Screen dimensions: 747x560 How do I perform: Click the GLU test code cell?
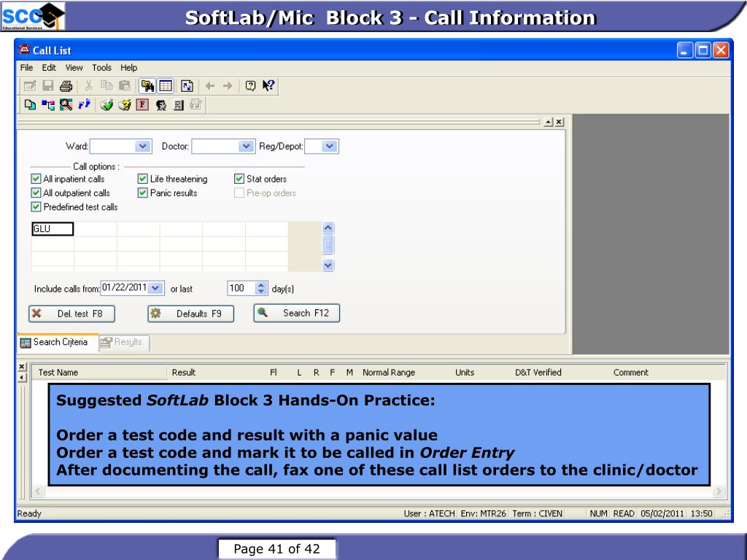[53, 229]
